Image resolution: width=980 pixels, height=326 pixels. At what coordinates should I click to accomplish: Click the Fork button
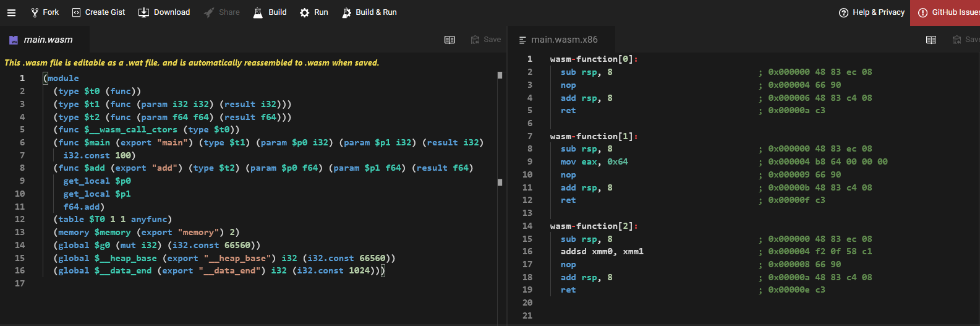[45, 12]
